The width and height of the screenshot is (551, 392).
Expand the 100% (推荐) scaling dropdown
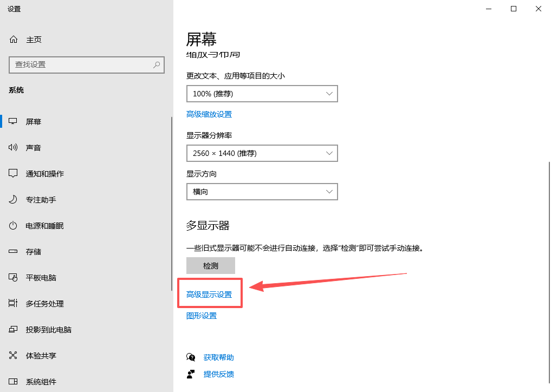[x=262, y=94]
